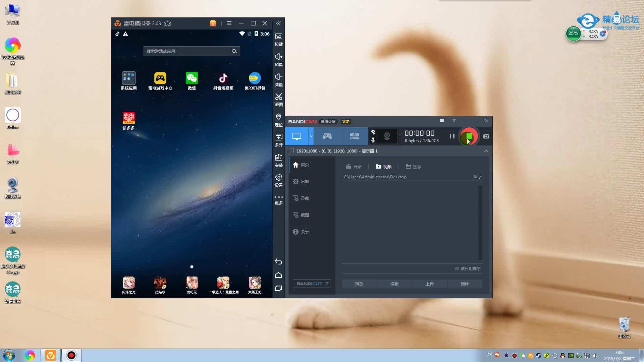Open 闪烁之光 game in dock
This screenshot has width=644, height=362.
[x=129, y=285]
